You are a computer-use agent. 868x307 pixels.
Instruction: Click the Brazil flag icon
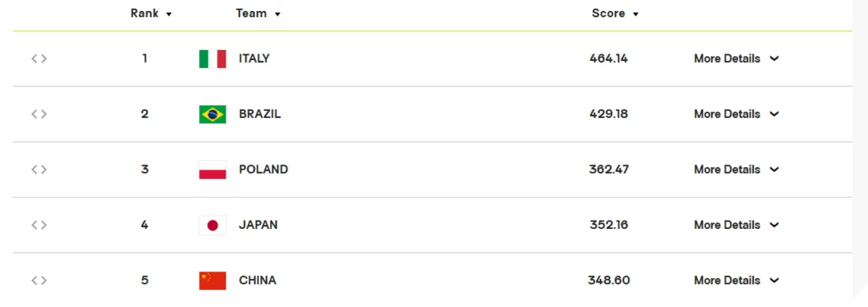[x=213, y=114]
